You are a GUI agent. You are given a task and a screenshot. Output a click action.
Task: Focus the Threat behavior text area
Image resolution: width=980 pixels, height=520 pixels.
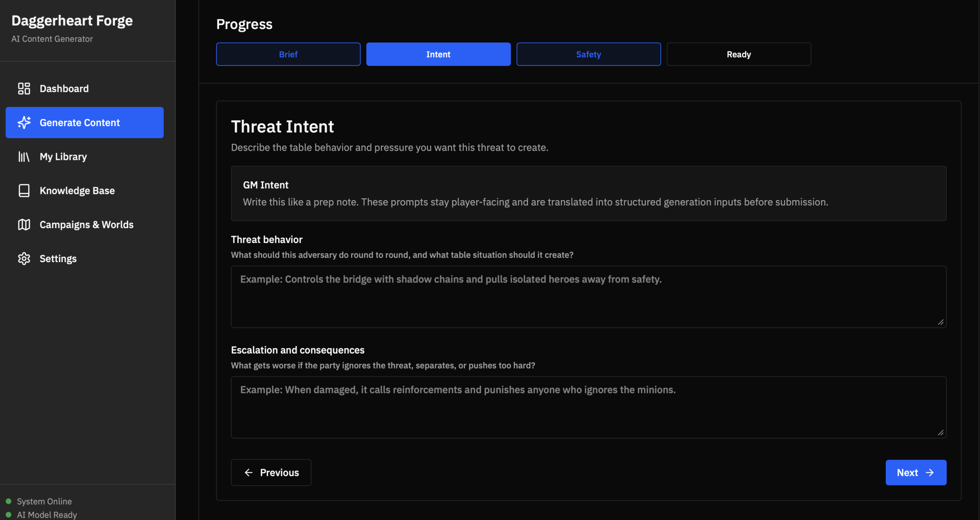click(x=589, y=297)
